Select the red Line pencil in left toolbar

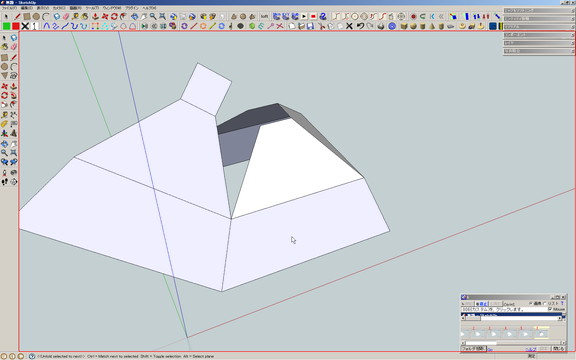pos(14,58)
